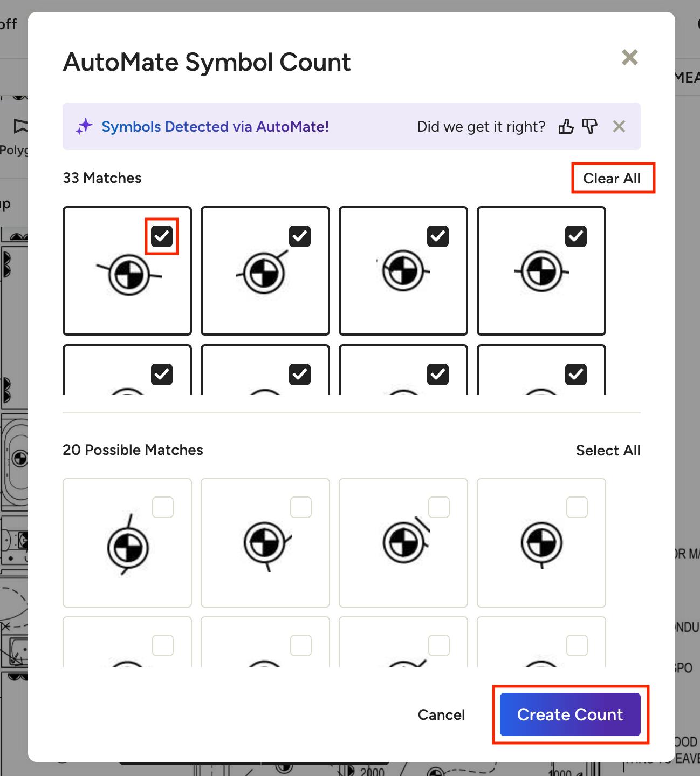The image size is (700, 776).
Task: Check the first possible match checkbox
Action: pyautogui.click(x=163, y=507)
